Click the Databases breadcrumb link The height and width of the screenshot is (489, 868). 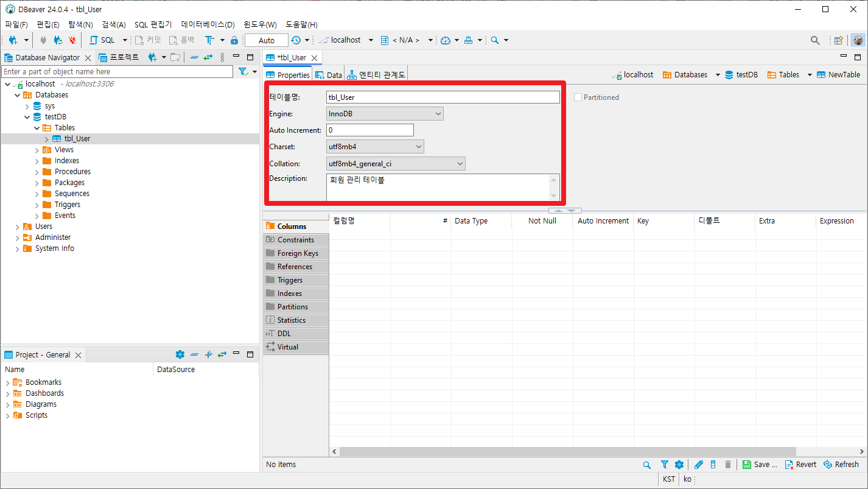click(685, 75)
